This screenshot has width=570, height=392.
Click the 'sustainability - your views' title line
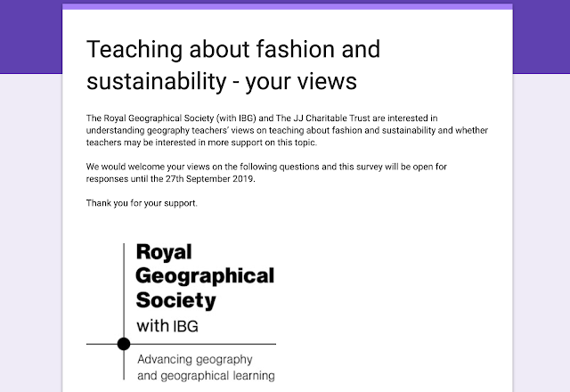[222, 81]
